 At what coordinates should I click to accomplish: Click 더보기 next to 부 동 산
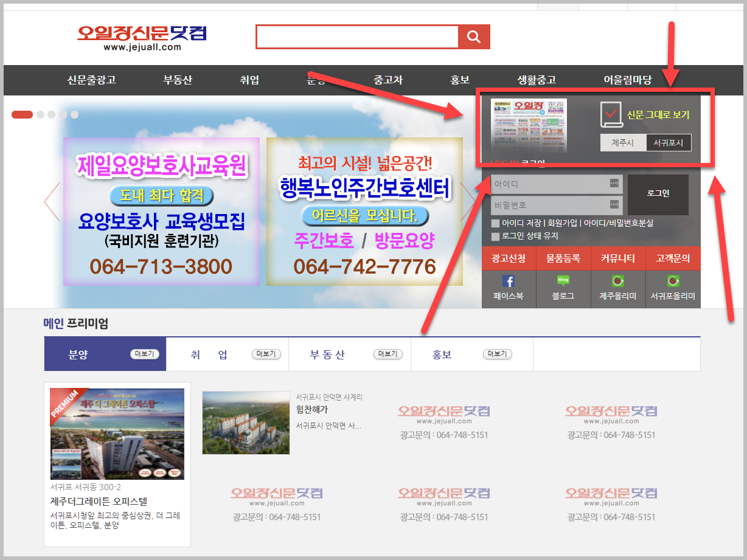[x=387, y=354]
